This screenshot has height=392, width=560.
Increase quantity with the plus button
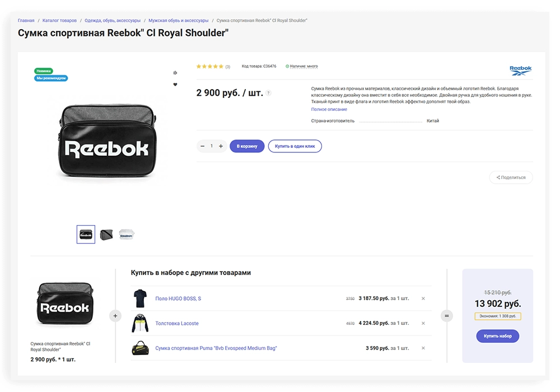pos(221,146)
